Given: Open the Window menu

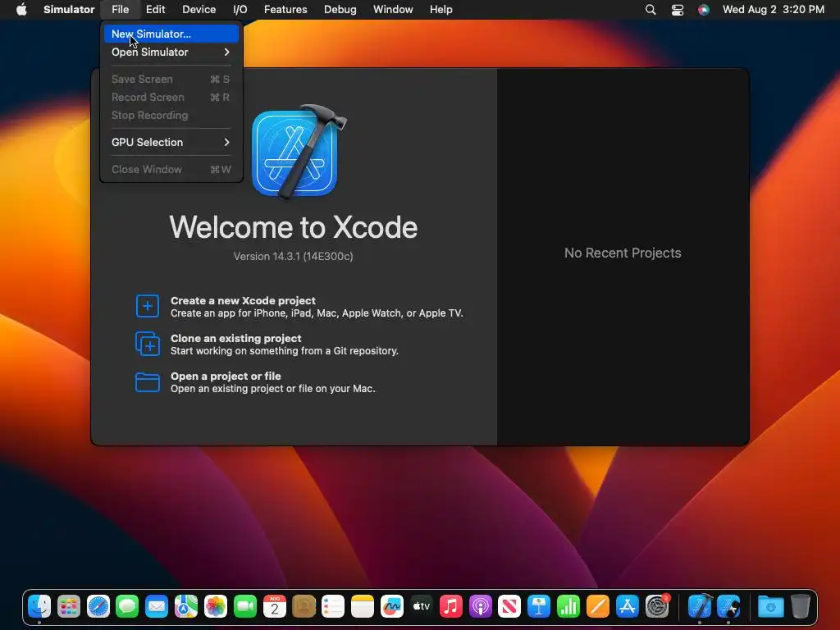Looking at the screenshot, I should tap(393, 10).
